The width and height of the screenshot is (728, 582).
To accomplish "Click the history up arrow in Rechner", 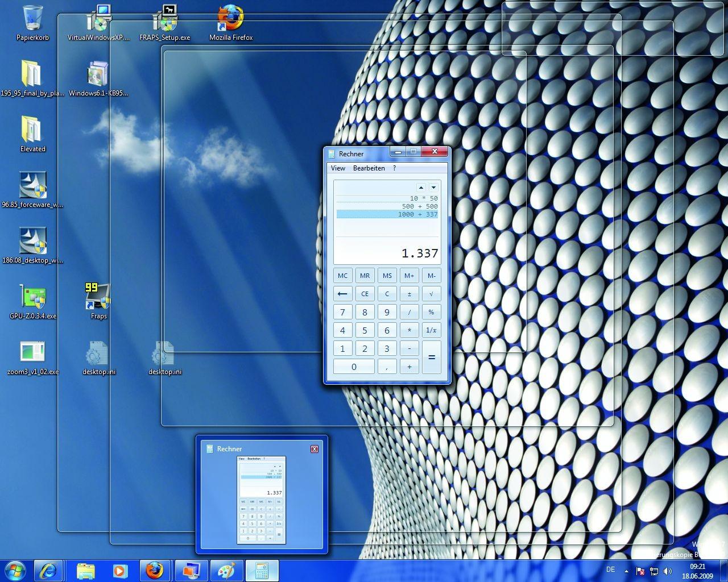I will (421, 187).
